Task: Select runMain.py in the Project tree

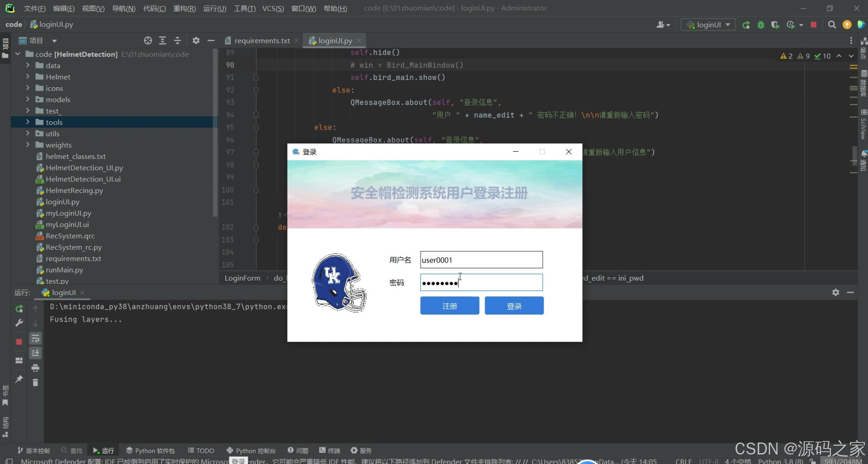Action: click(x=64, y=270)
